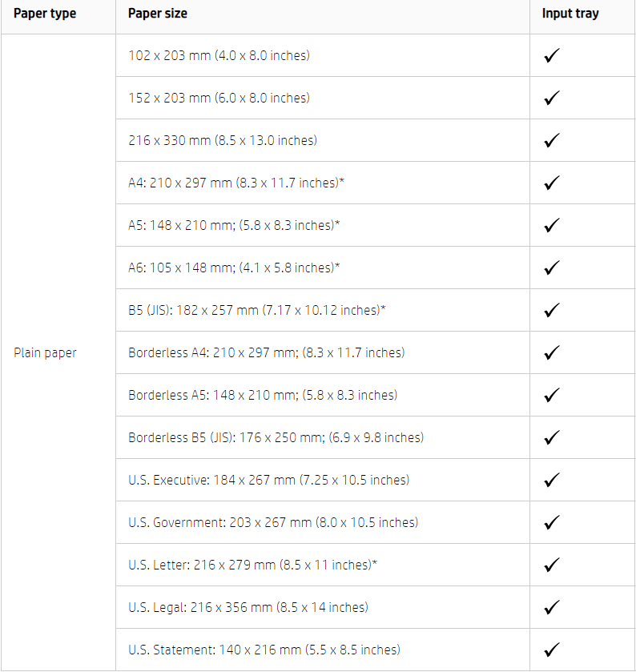Select the Borderless B5 (JIS) size text

[276, 437]
